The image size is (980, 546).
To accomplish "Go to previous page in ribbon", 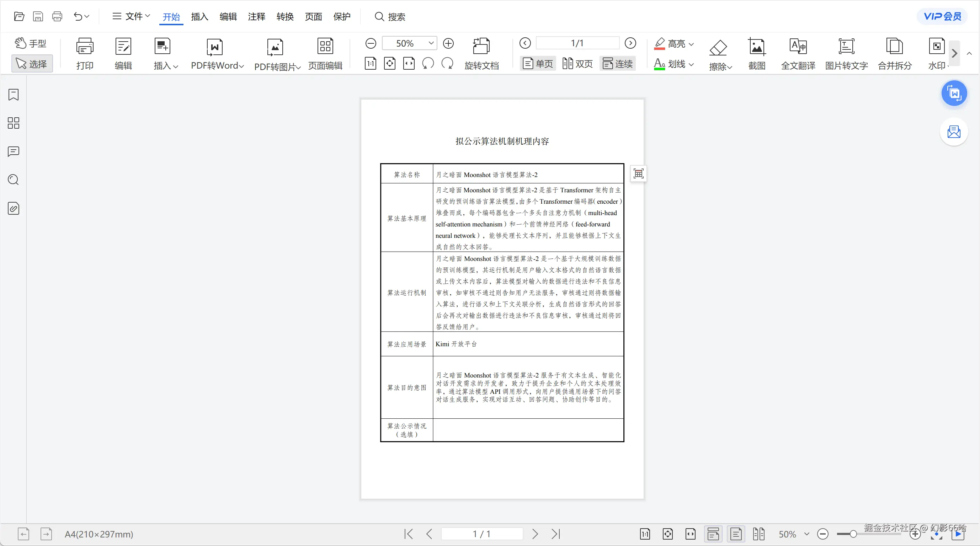I will tap(525, 43).
